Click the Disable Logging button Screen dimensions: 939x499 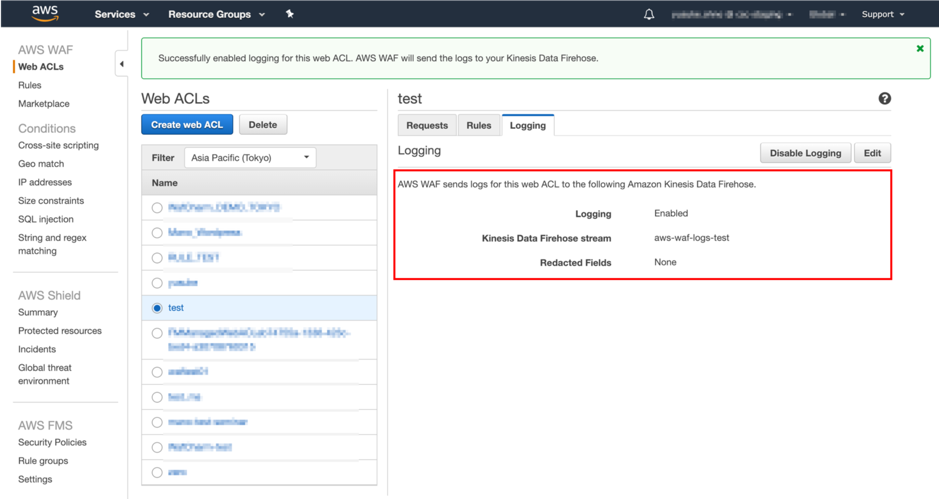click(x=805, y=153)
